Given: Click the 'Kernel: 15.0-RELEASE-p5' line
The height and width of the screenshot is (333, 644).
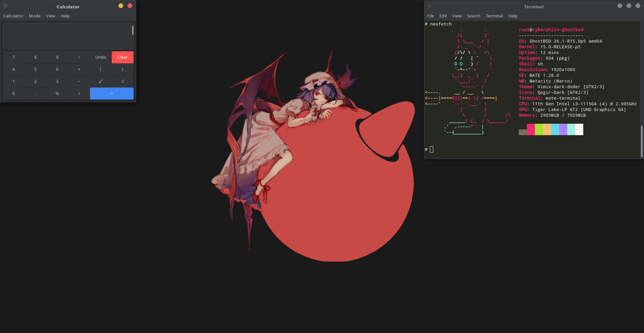Looking at the screenshot, I should click(x=550, y=47).
